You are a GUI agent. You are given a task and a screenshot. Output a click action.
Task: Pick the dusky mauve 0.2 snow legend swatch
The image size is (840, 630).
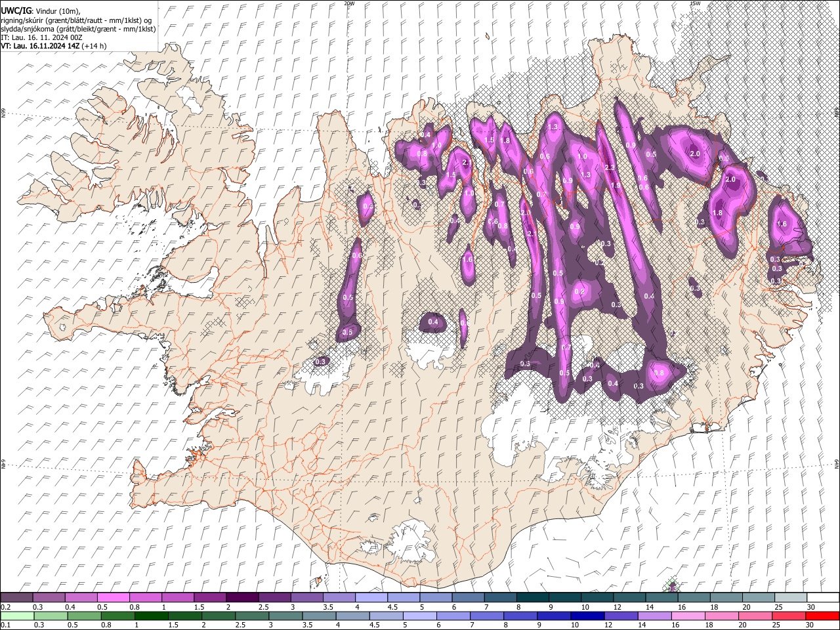(x=17, y=597)
